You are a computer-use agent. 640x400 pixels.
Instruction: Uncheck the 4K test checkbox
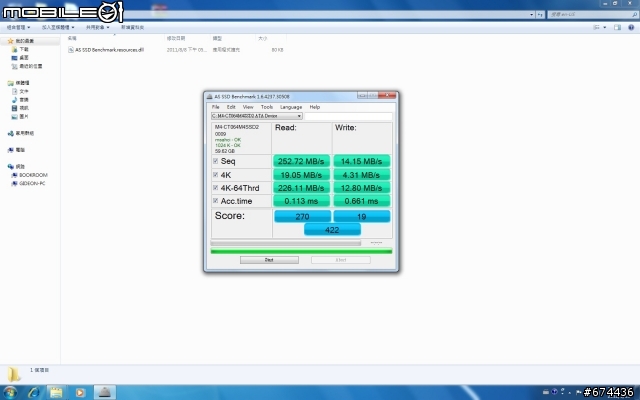(x=216, y=175)
